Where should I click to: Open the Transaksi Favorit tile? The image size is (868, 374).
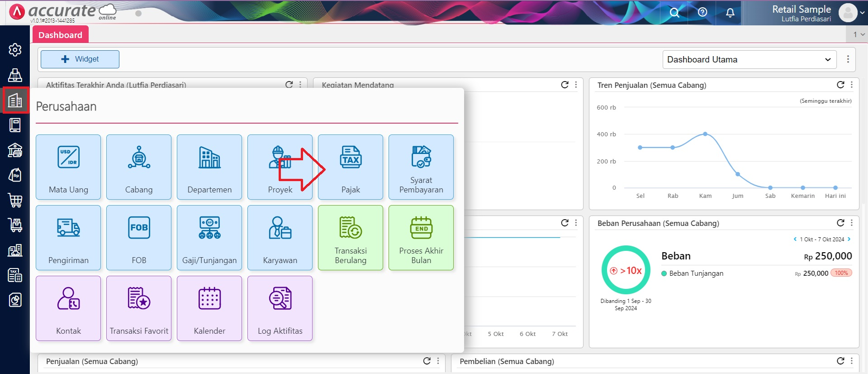[139, 308]
